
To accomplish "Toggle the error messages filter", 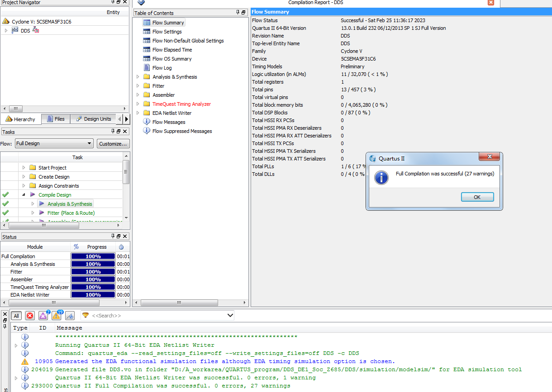I will pos(30,316).
